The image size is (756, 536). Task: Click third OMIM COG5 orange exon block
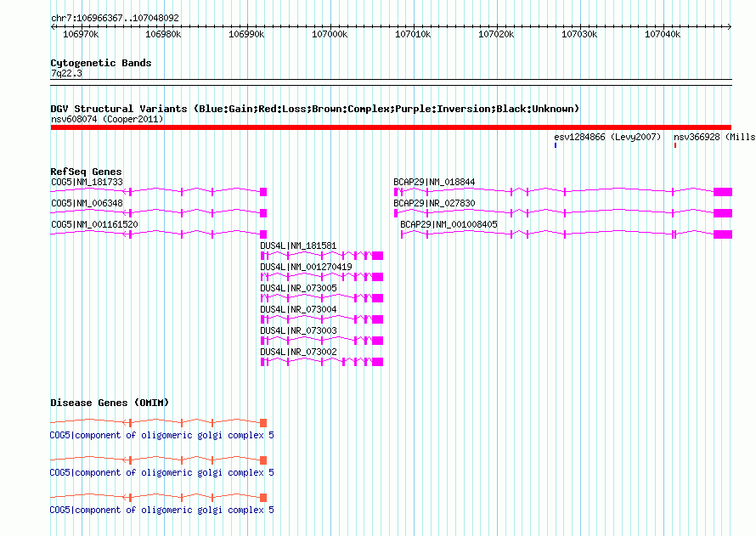click(263, 498)
